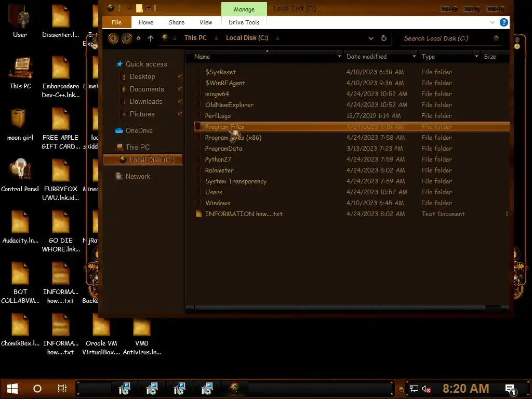
Task: Click first installer icon on taskbar
Action: [125, 389]
